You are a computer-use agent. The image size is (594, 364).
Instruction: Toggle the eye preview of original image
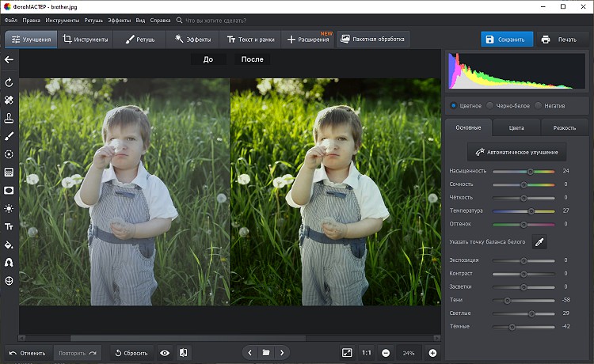165,353
